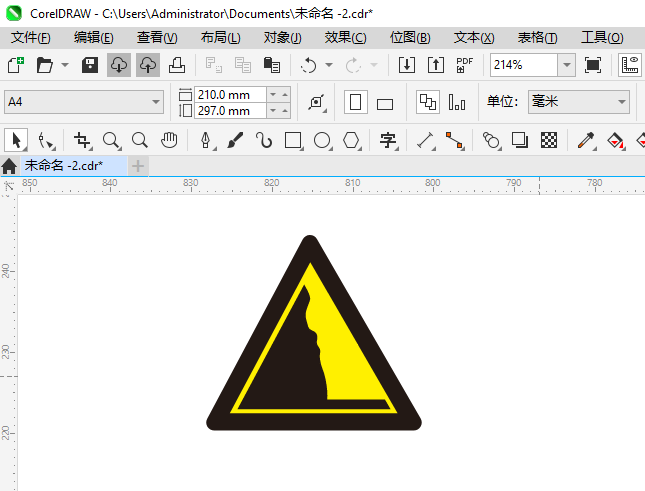Click the Paste clipboard icon
The height and width of the screenshot is (491, 645).
[x=271, y=65]
